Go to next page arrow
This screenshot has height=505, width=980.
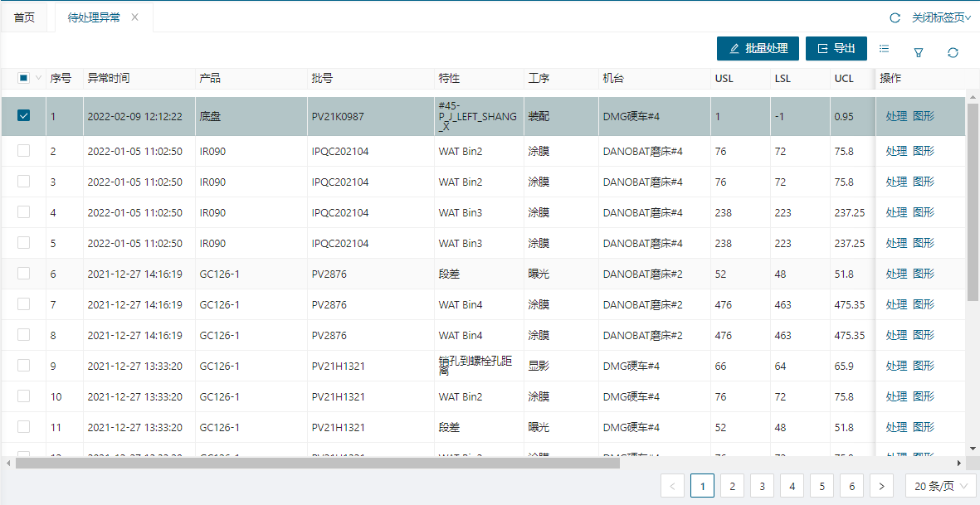(881, 486)
